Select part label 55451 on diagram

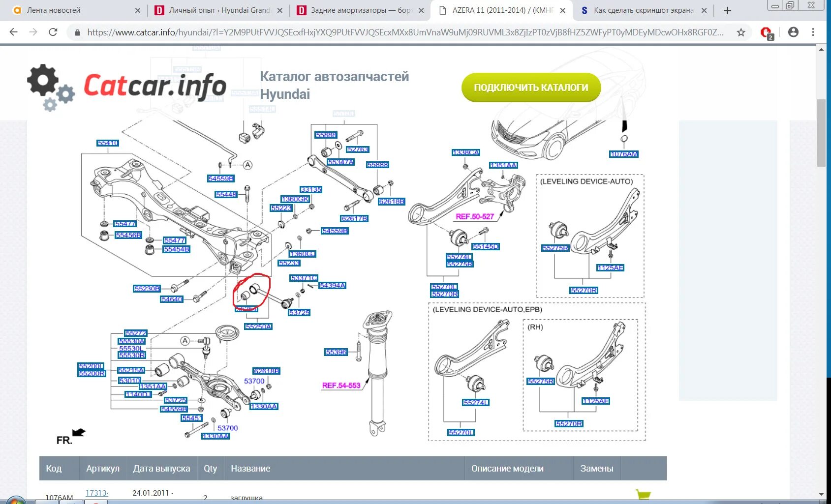click(x=192, y=418)
